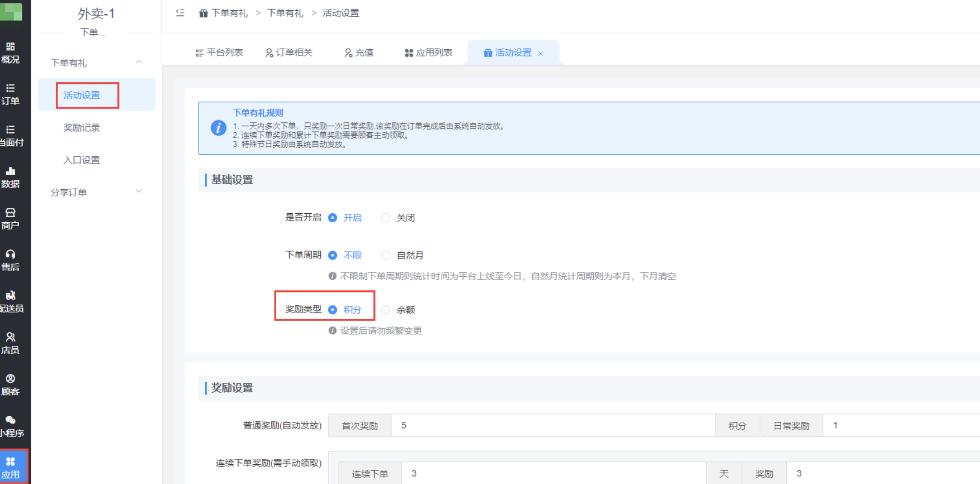Toggle the menu collapse icon beside breadcrumb
Image resolution: width=980 pixels, height=484 pixels.
(x=180, y=13)
